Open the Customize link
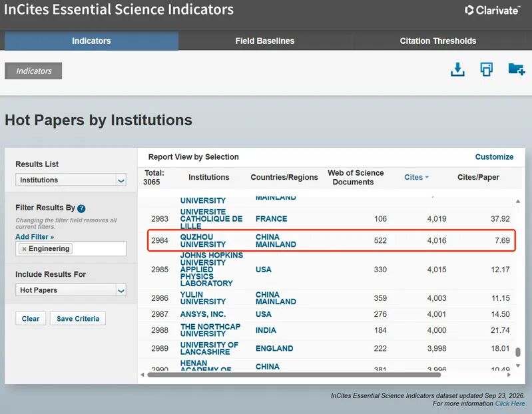 (x=494, y=156)
